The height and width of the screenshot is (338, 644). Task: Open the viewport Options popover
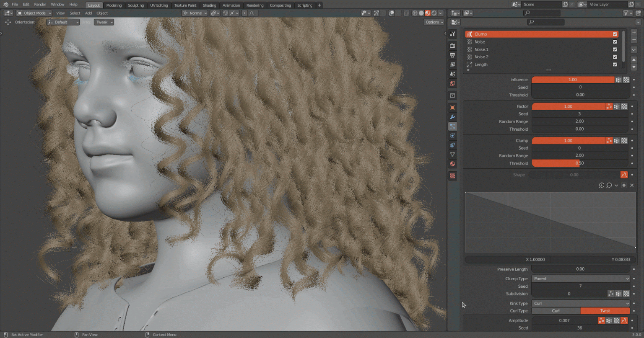[x=434, y=22]
